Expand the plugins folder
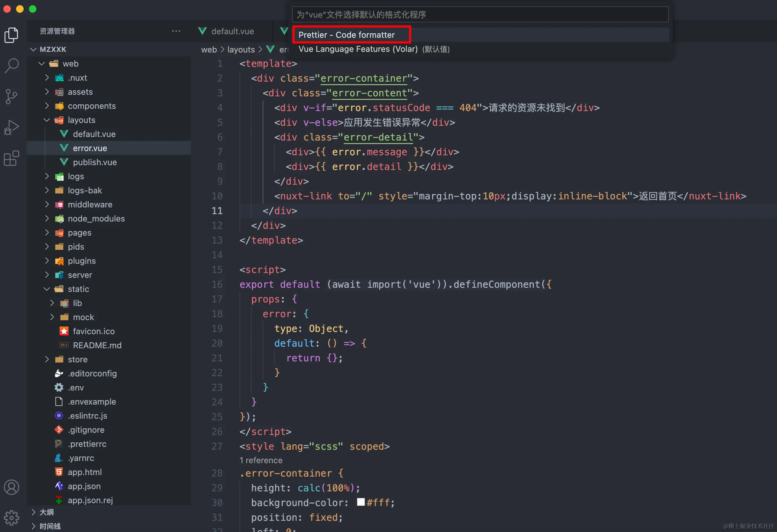777x532 pixels. (47, 261)
